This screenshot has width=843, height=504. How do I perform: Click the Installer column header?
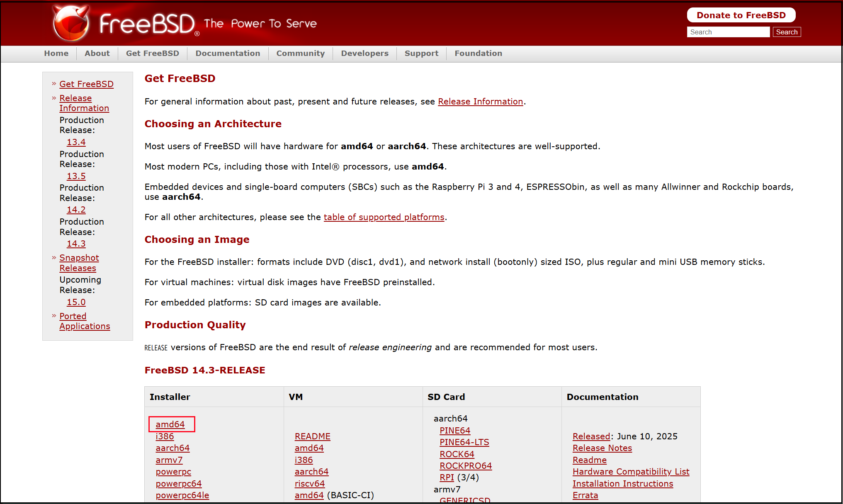pos(170,397)
